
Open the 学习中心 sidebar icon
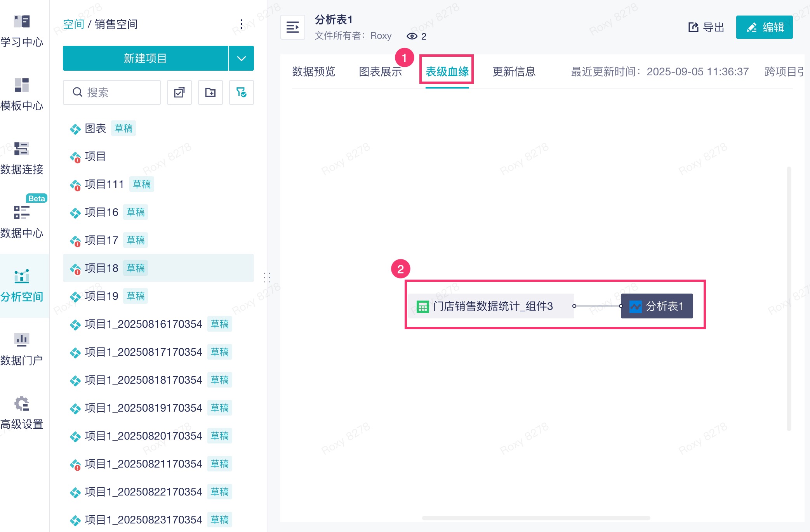[x=22, y=22]
